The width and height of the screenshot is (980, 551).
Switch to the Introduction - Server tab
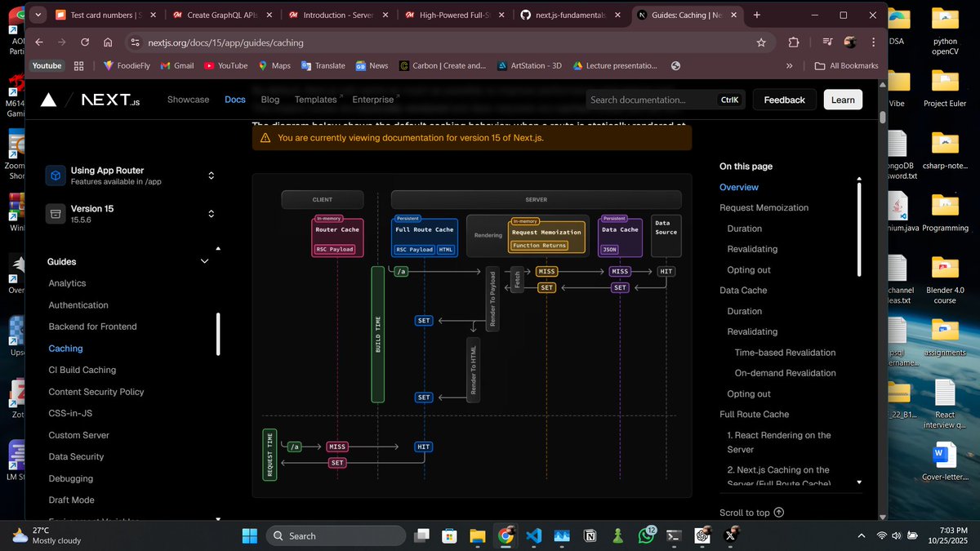(x=340, y=15)
